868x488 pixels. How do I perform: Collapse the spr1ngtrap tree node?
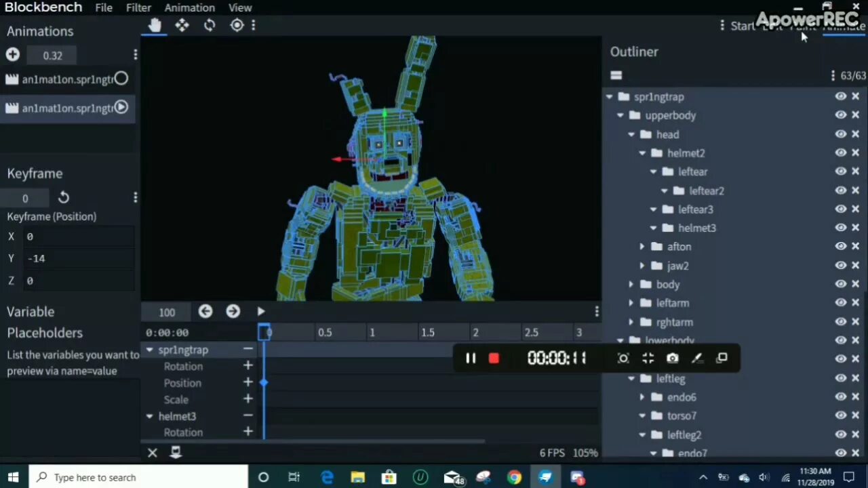(x=609, y=97)
